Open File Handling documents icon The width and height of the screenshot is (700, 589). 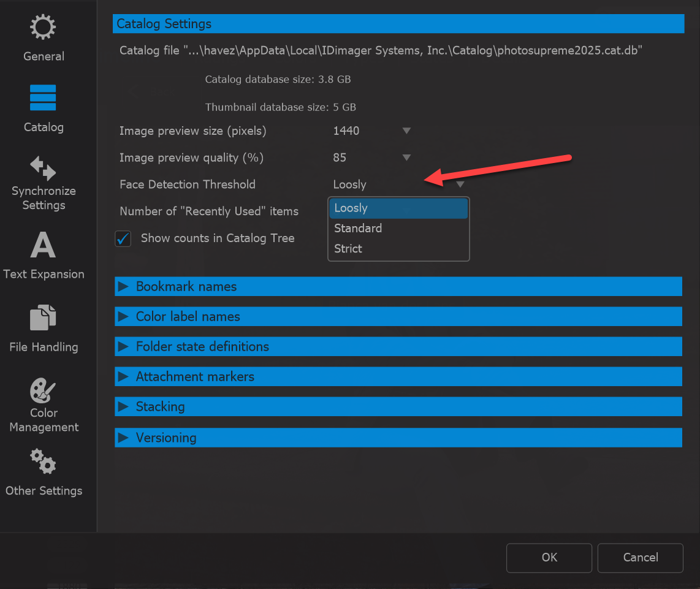click(x=43, y=317)
